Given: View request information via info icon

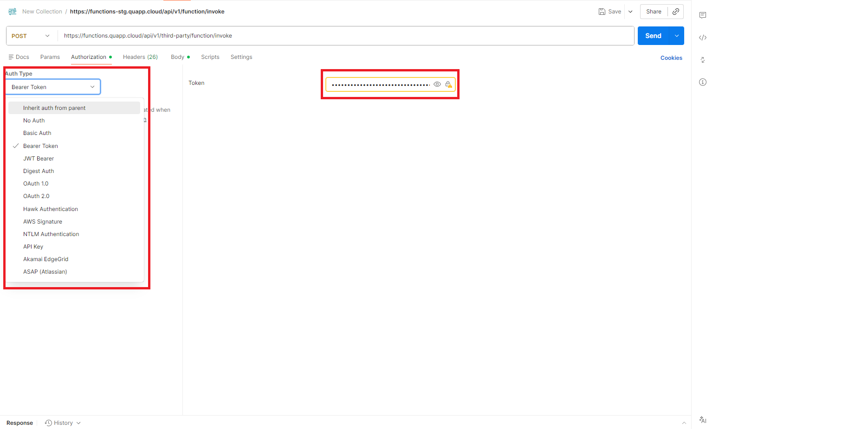Looking at the screenshot, I should click(702, 82).
